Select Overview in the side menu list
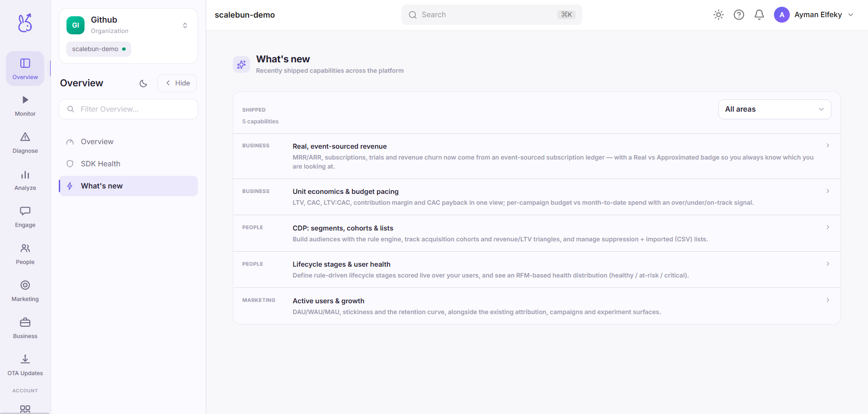The width and height of the screenshot is (868, 414). tap(128, 142)
